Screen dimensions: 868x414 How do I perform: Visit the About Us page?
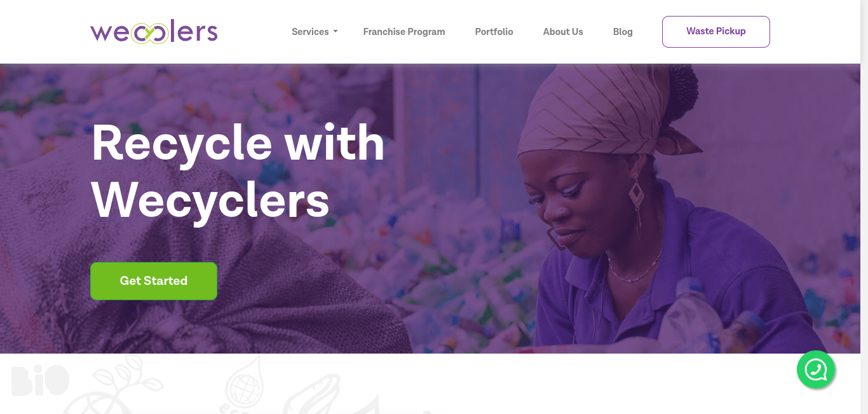tap(563, 32)
